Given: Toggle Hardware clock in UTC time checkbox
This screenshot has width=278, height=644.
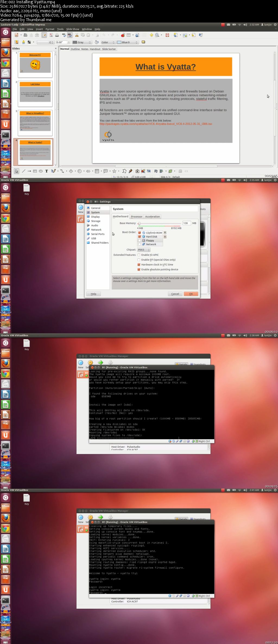Looking at the screenshot, I should (139, 265).
